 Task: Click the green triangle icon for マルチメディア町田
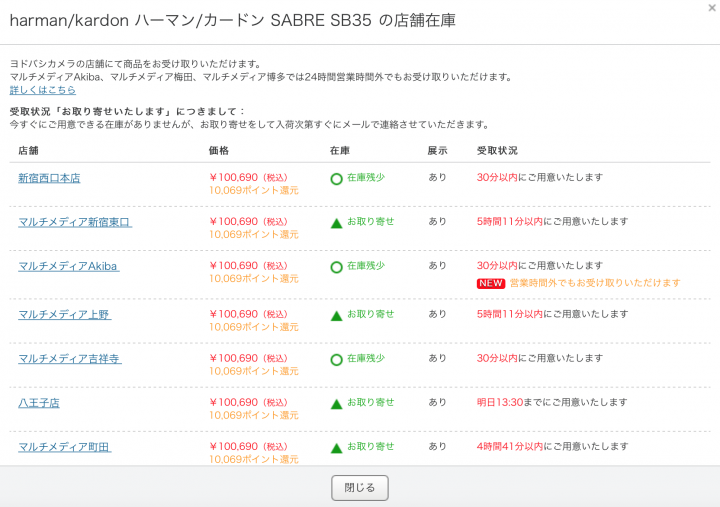click(x=337, y=448)
